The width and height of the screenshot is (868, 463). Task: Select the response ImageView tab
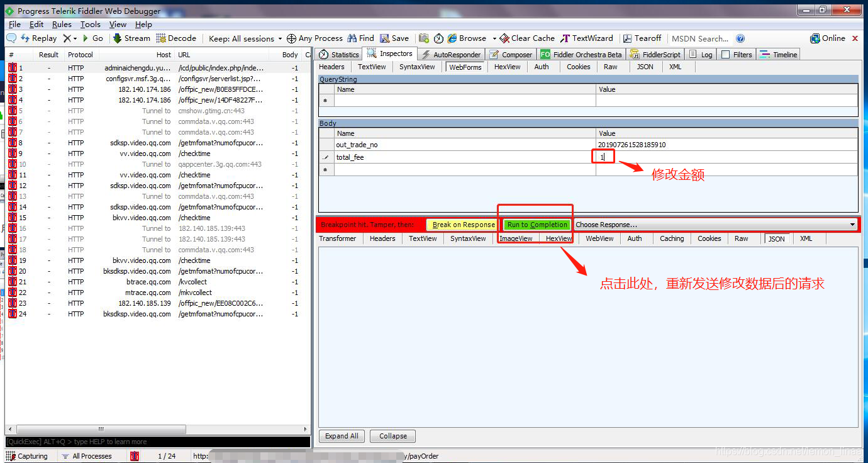pyautogui.click(x=516, y=238)
